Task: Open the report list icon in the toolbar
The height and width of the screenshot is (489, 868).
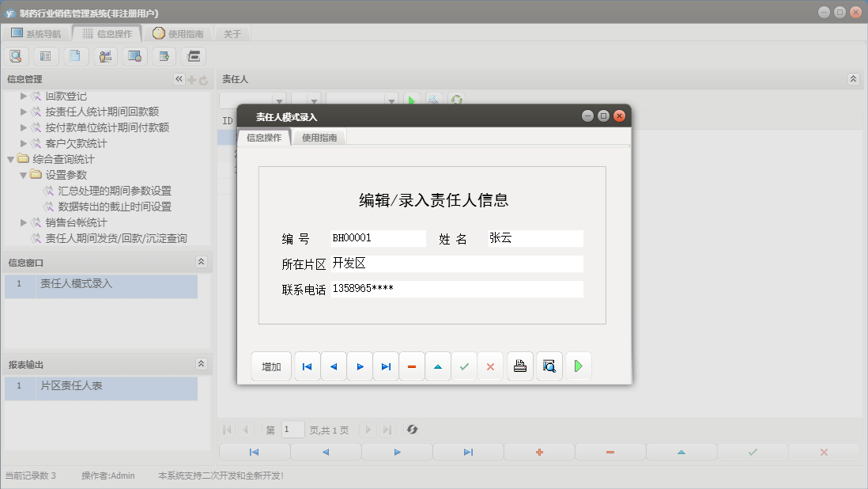Action: (45, 55)
